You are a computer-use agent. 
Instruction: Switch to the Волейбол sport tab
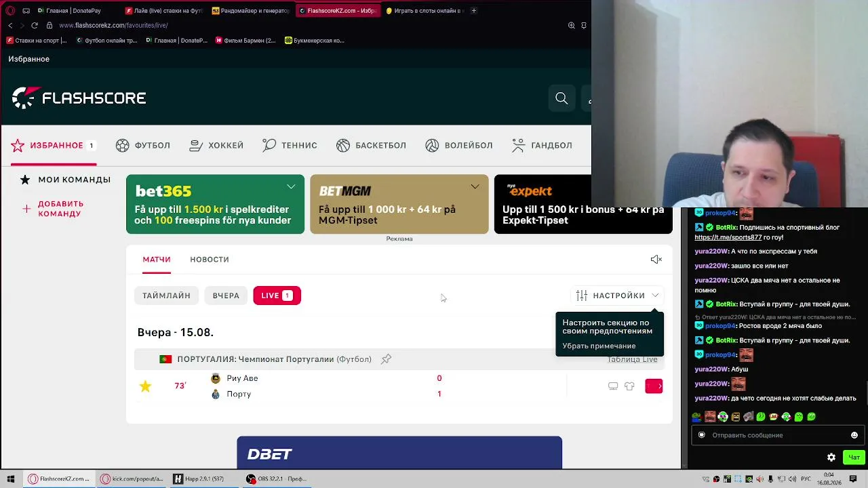[459, 145]
